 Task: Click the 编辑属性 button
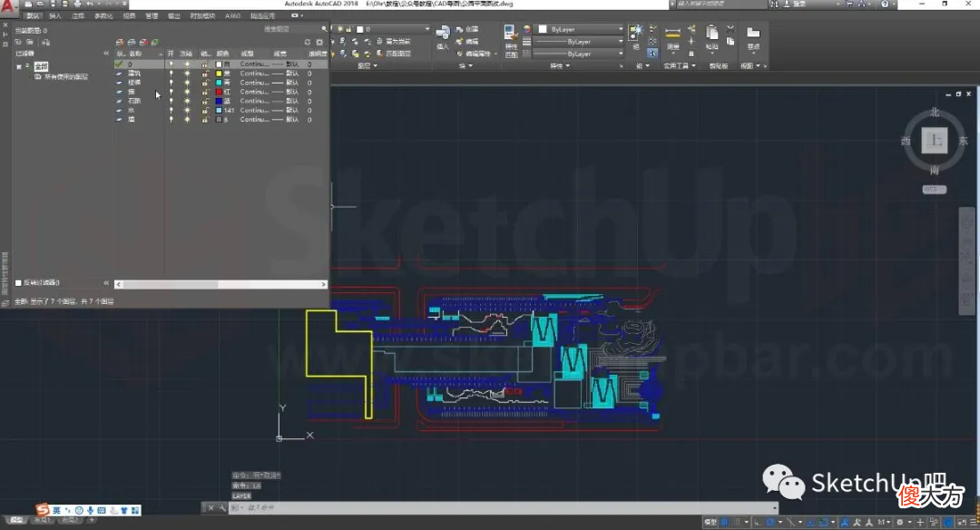473,54
